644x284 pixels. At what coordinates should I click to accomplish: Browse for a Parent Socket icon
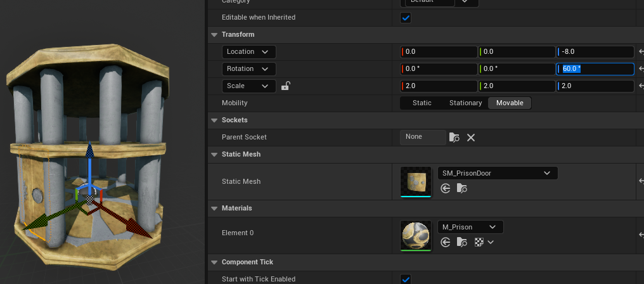[x=454, y=138]
